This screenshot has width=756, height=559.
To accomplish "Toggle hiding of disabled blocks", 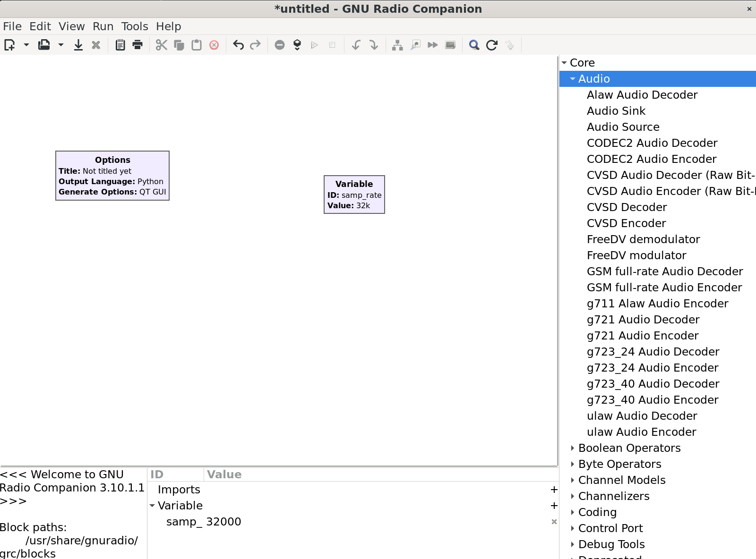I will click(450, 45).
